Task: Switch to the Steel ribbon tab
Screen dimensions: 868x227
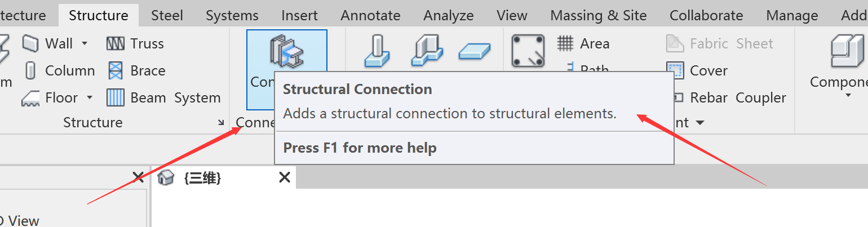Action: (x=166, y=15)
